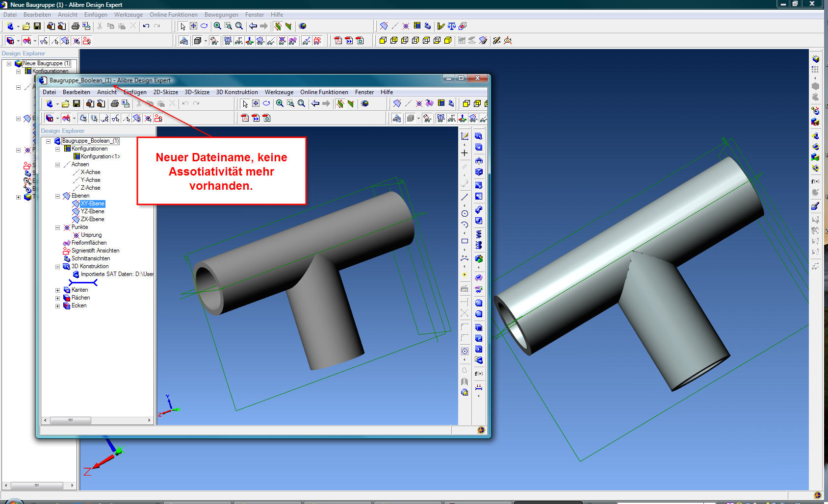Image resolution: width=828 pixels, height=504 pixels.
Task: Select the Z-Achse tree item
Action: [x=90, y=188]
